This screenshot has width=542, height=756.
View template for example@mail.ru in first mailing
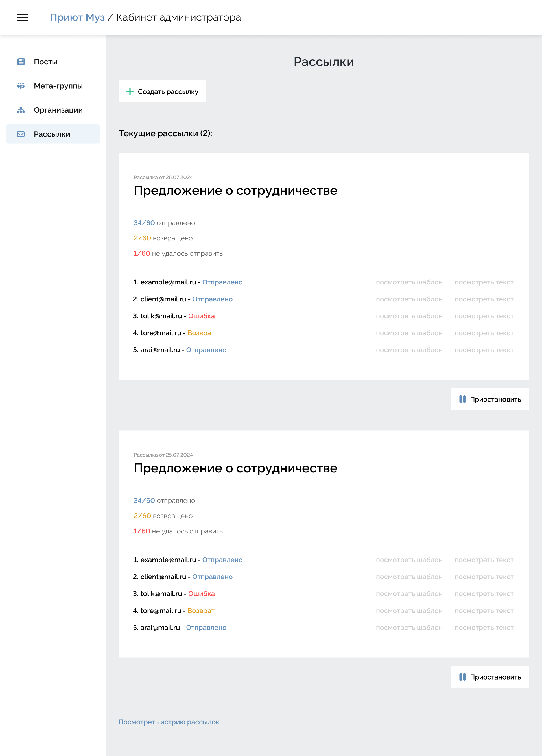pos(409,282)
